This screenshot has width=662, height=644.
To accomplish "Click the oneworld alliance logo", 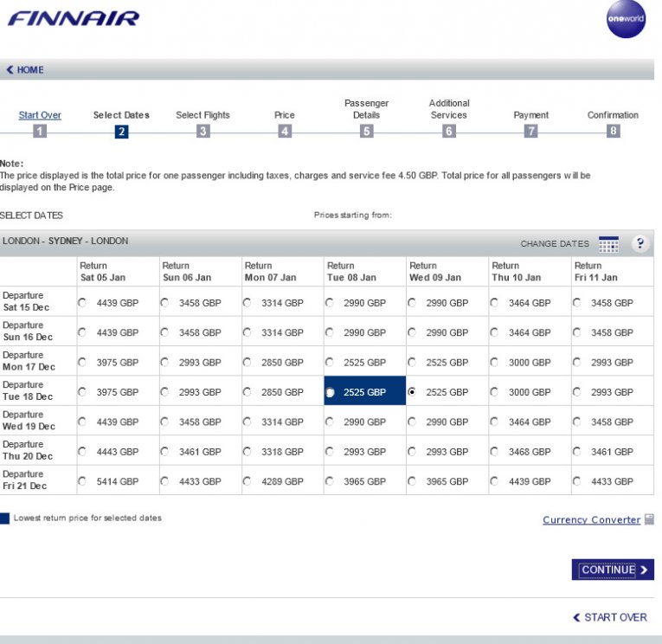I will 626,20.
